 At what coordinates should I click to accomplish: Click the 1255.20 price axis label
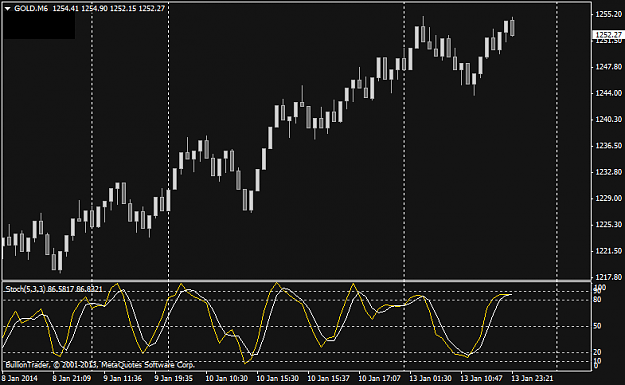(x=608, y=14)
